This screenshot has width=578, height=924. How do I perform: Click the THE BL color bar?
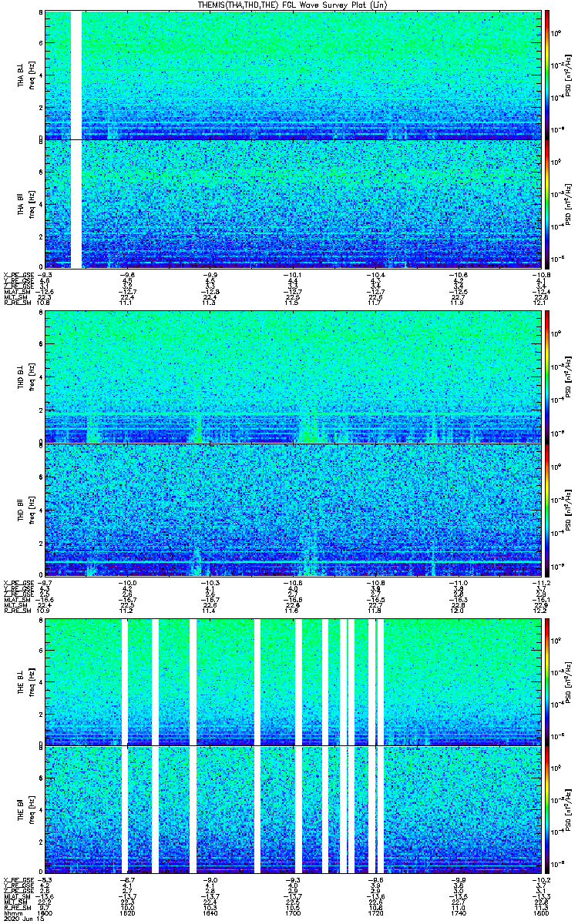coord(546,681)
